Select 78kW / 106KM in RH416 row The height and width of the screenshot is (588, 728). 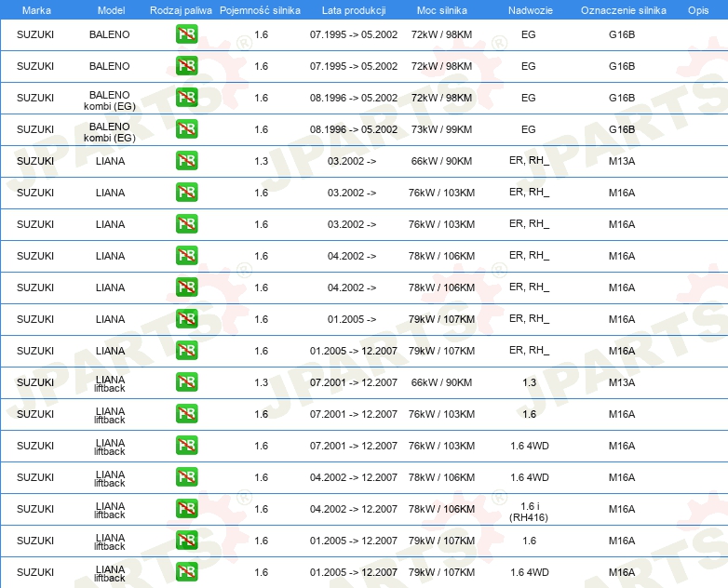(441, 509)
